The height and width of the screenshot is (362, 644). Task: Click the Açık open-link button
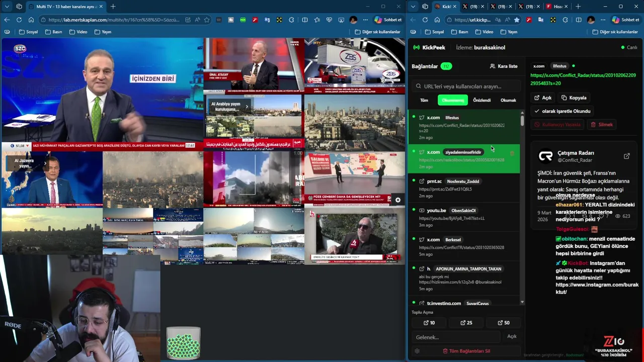[543, 98]
